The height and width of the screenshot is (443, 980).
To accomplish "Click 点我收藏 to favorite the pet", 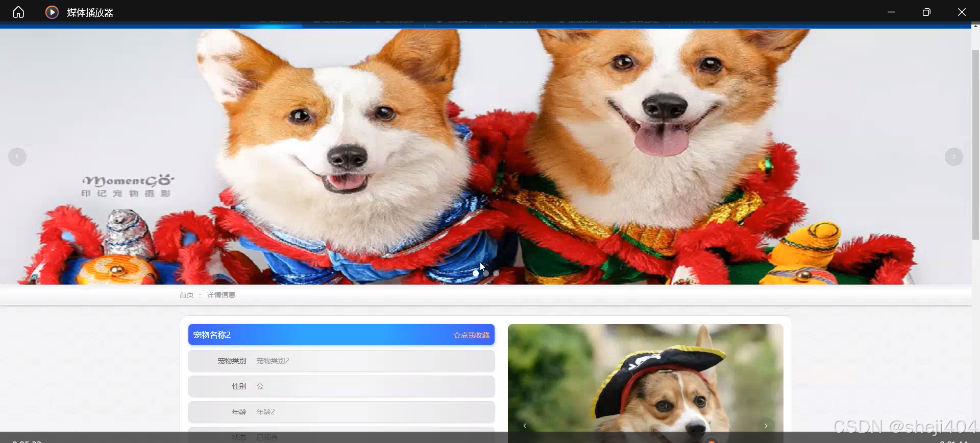I will 472,335.
